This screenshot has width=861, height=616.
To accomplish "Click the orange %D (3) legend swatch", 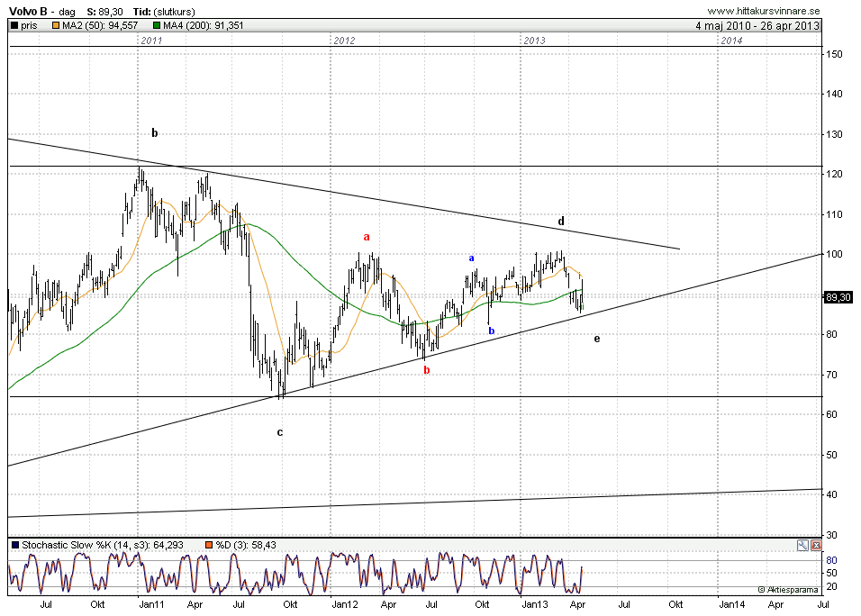I will coord(209,545).
